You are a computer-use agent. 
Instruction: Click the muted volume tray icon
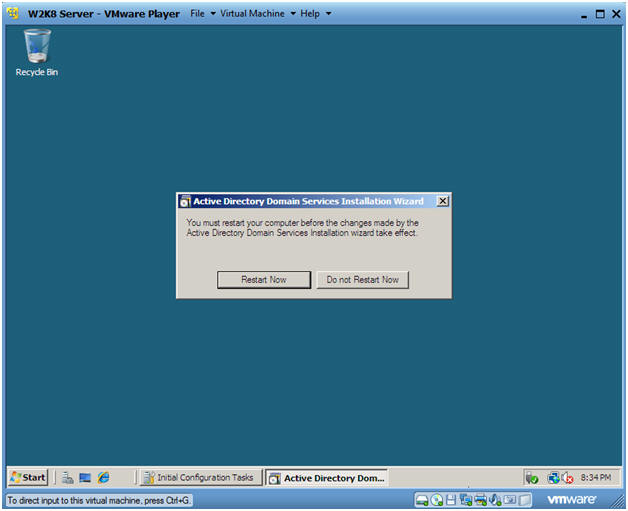point(568,478)
